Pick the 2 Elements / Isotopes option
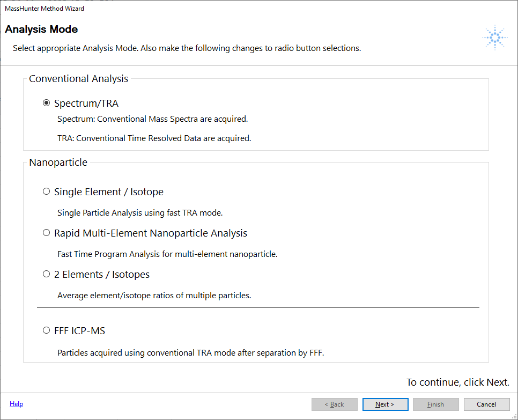Screen dimensions: 518x420 [x=47, y=274]
